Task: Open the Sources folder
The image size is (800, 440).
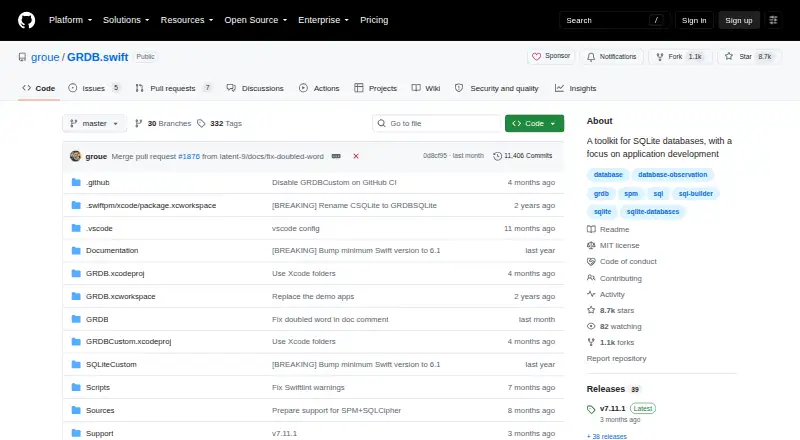Action: click(x=100, y=410)
